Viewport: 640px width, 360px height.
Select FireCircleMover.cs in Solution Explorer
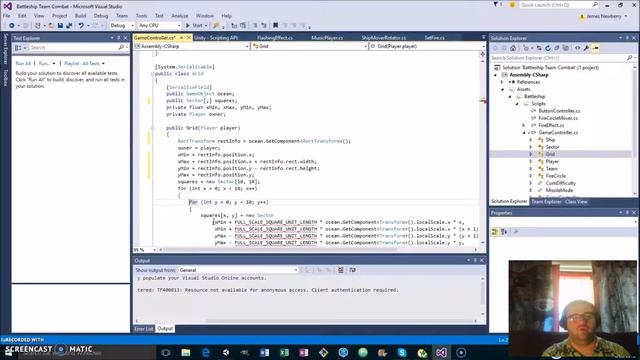tap(558, 118)
